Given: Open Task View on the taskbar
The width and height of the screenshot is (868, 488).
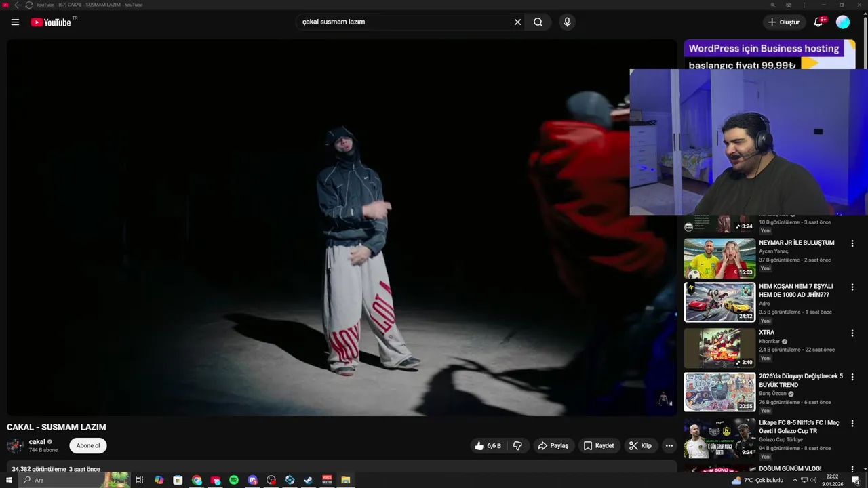Looking at the screenshot, I should click(x=140, y=480).
